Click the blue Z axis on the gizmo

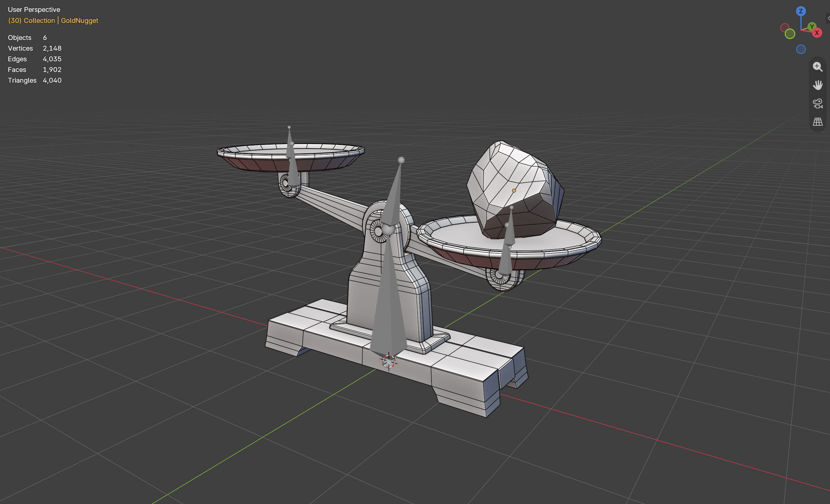(801, 11)
